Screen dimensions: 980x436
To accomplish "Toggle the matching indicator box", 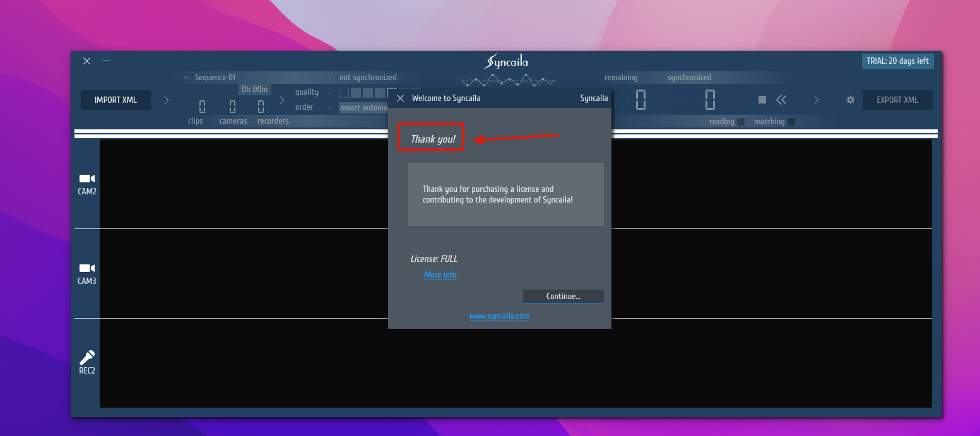I will 791,122.
